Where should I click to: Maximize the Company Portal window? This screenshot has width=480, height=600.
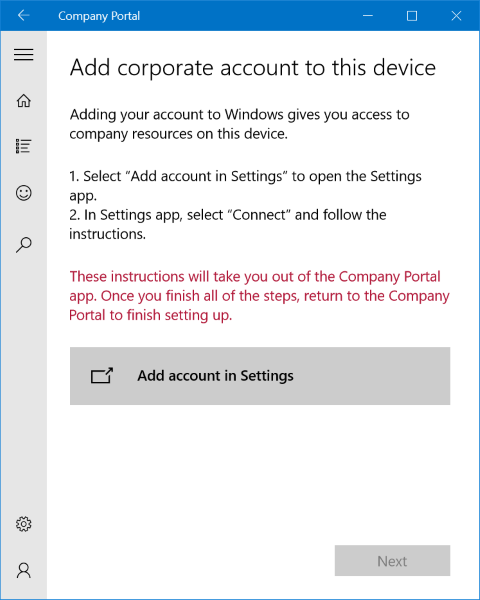pyautogui.click(x=412, y=16)
